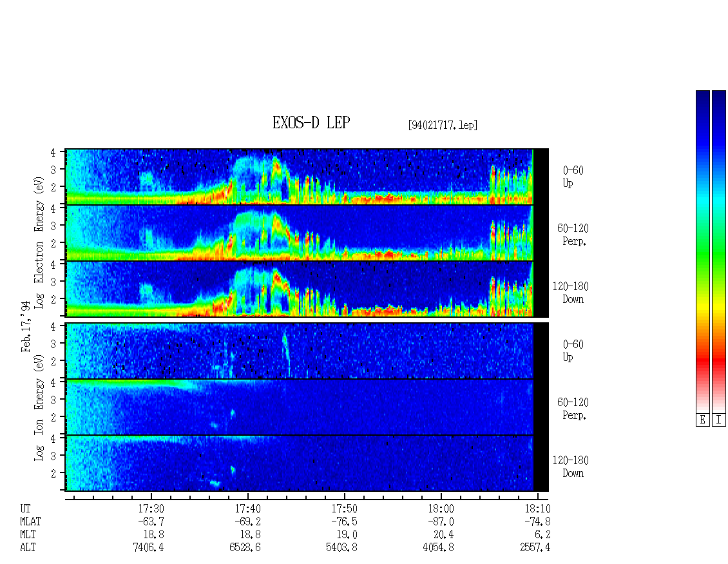Click the MLT value 19.0
728x564 pixels.
[347, 535]
